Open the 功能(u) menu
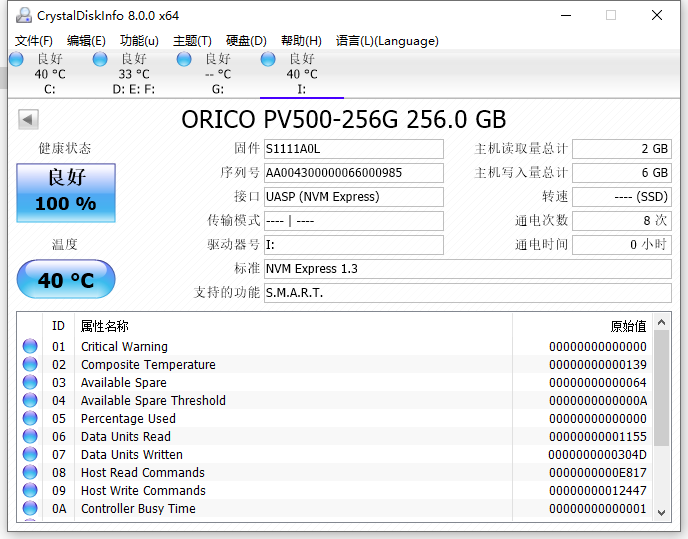 click(x=139, y=41)
